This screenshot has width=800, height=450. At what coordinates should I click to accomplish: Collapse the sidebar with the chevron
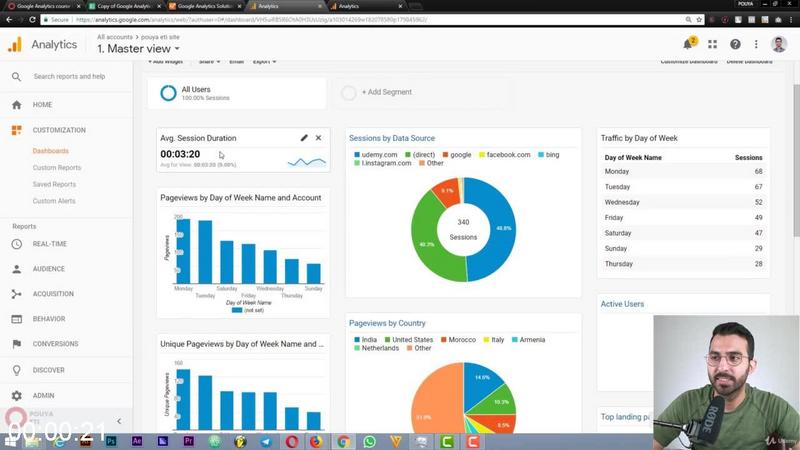pyautogui.click(x=119, y=421)
